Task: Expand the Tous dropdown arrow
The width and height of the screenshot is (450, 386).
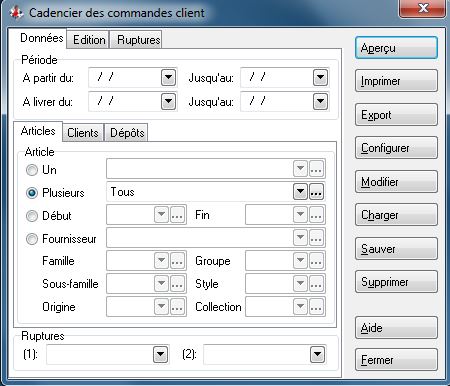Action: click(300, 192)
